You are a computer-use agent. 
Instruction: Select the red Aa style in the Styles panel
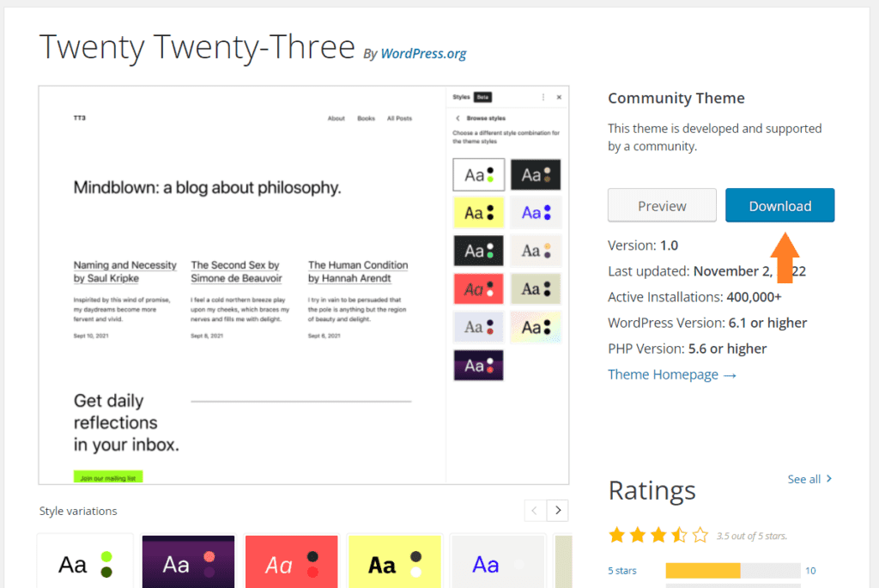tap(479, 288)
